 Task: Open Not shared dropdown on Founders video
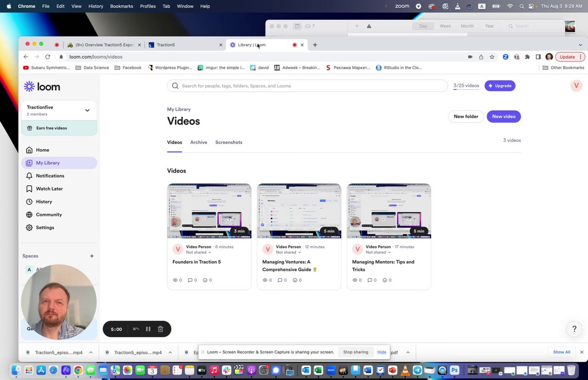pos(198,252)
